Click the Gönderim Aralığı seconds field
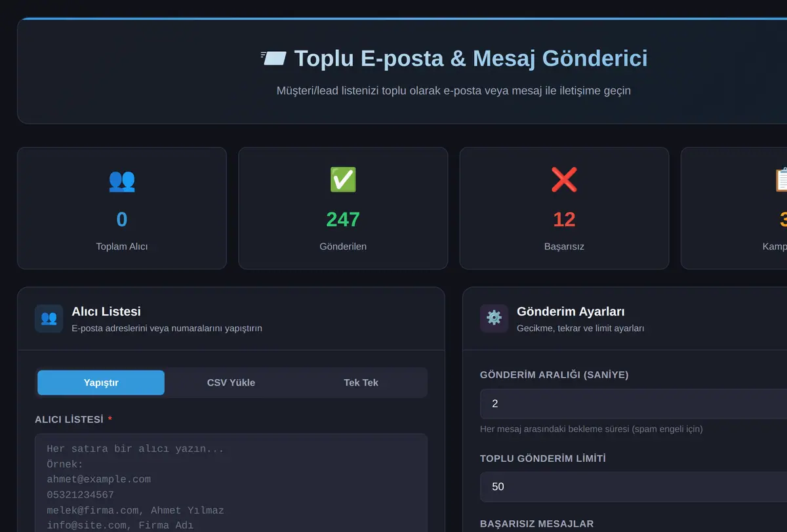Screen dimensions: 787x532 click(x=634, y=403)
